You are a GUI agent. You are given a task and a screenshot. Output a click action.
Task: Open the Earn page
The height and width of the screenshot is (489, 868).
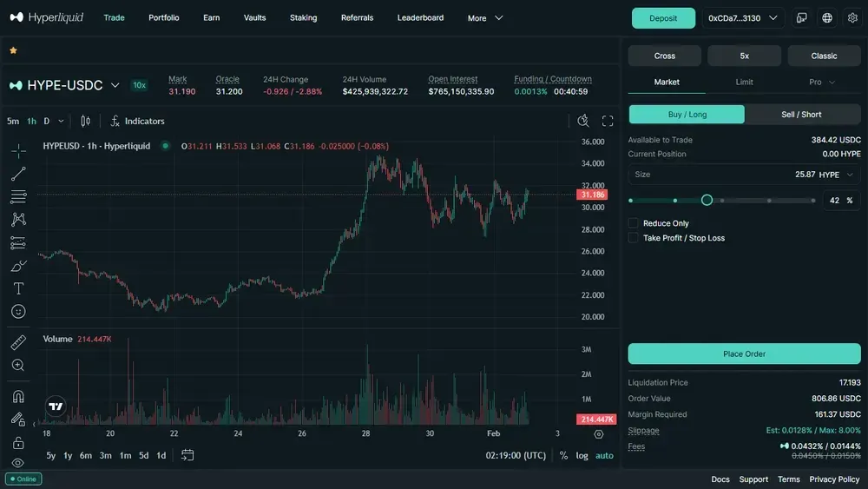(x=212, y=17)
